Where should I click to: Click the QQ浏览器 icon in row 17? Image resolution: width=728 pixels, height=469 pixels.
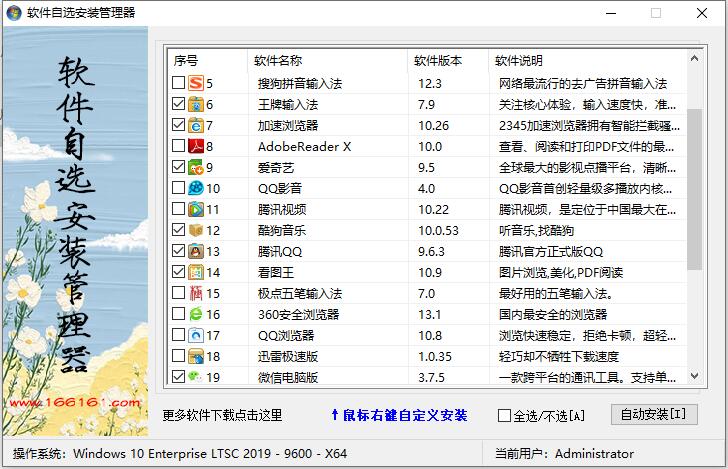[x=196, y=335]
